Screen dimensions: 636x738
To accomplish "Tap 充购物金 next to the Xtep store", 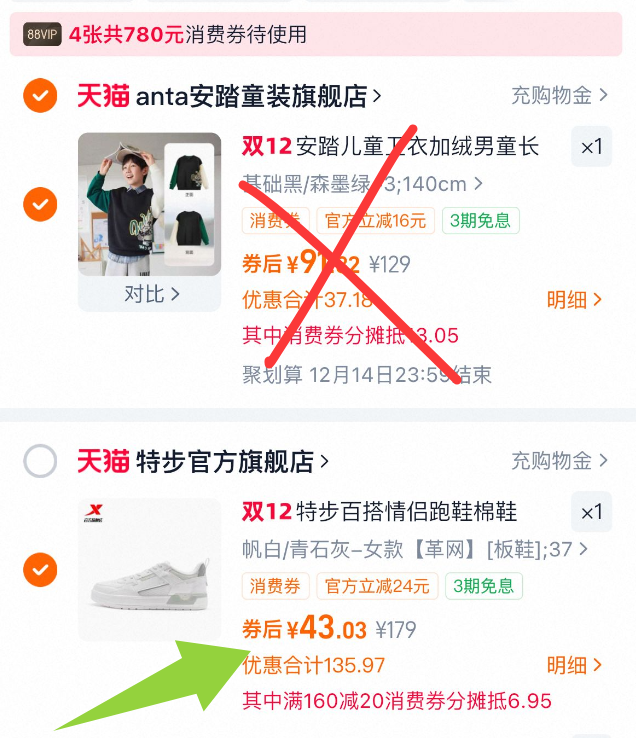I will pyautogui.click(x=560, y=461).
